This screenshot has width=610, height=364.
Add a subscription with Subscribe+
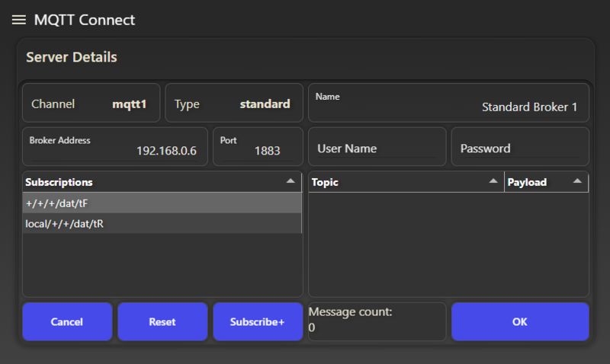(x=258, y=321)
